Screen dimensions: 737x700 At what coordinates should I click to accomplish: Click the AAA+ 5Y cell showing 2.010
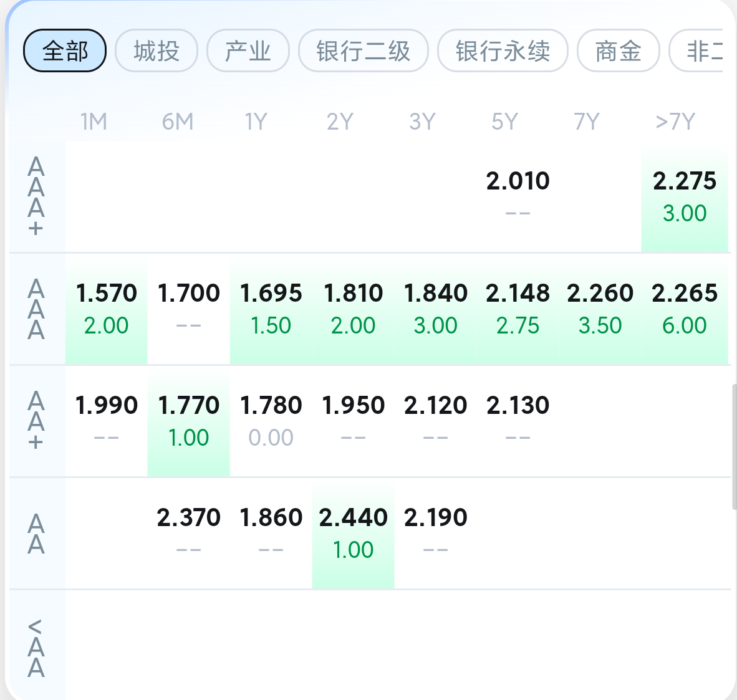pyautogui.click(x=518, y=196)
